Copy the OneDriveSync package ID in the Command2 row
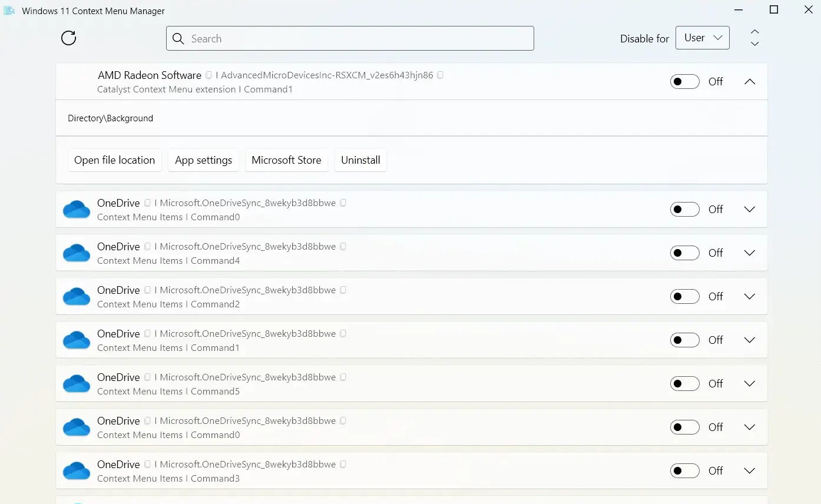 click(x=343, y=290)
